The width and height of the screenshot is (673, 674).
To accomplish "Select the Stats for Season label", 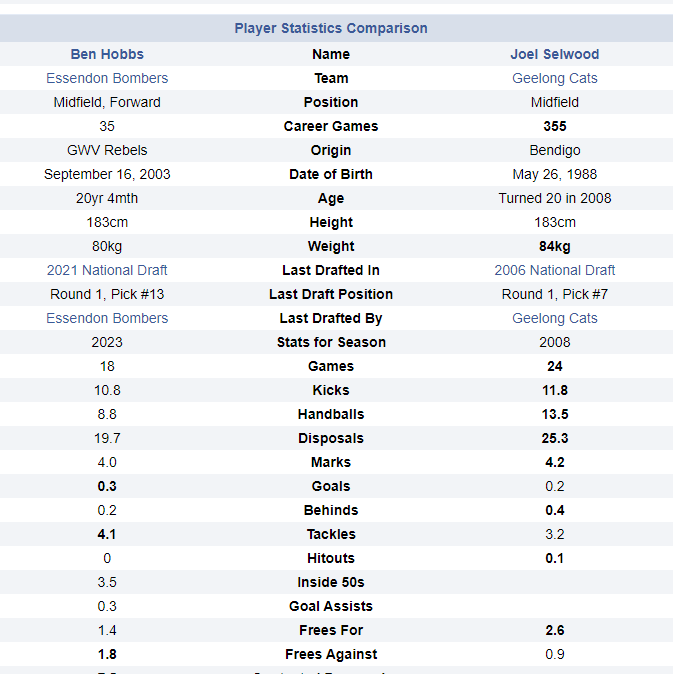I will (330, 342).
